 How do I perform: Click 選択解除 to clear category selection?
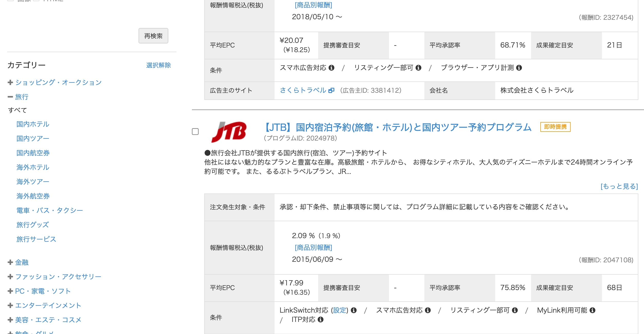pyautogui.click(x=159, y=65)
